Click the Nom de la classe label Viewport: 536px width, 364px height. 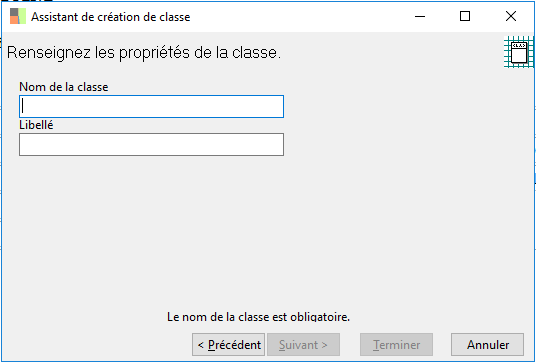point(64,87)
